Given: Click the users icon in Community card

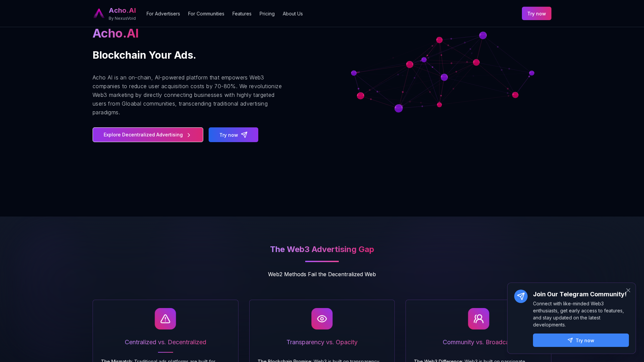Looking at the screenshot, I should click(479, 319).
